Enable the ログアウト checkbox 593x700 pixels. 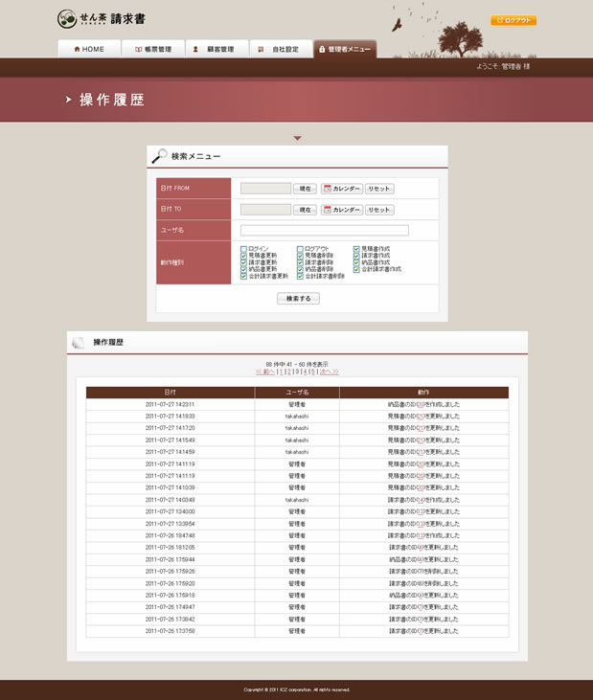[300, 249]
